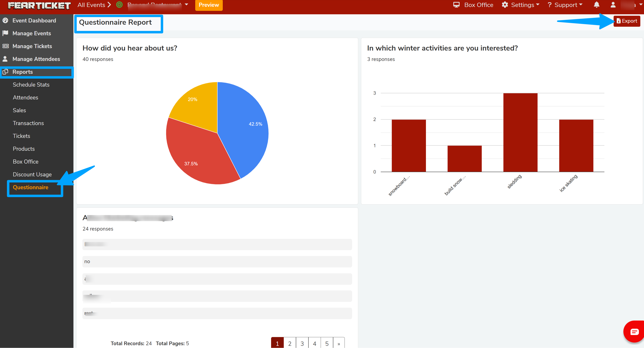
Task: Open the Schedule Stats report
Action: point(31,85)
